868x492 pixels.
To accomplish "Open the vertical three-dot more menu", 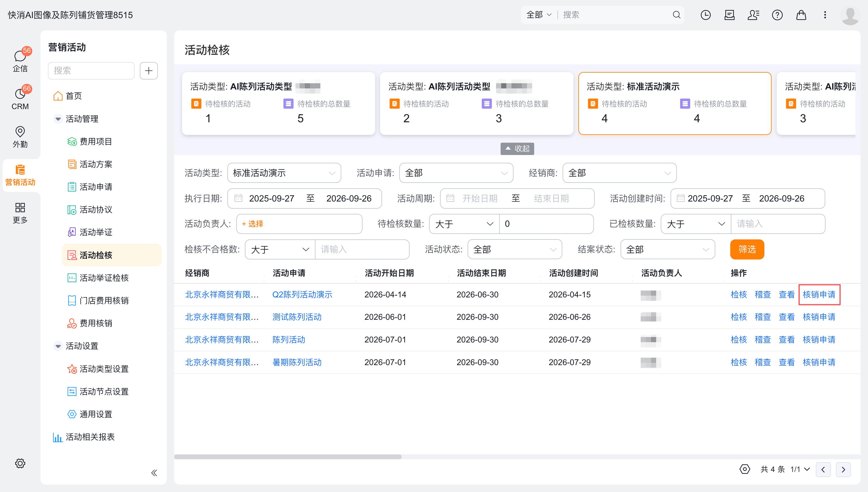I will [825, 15].
